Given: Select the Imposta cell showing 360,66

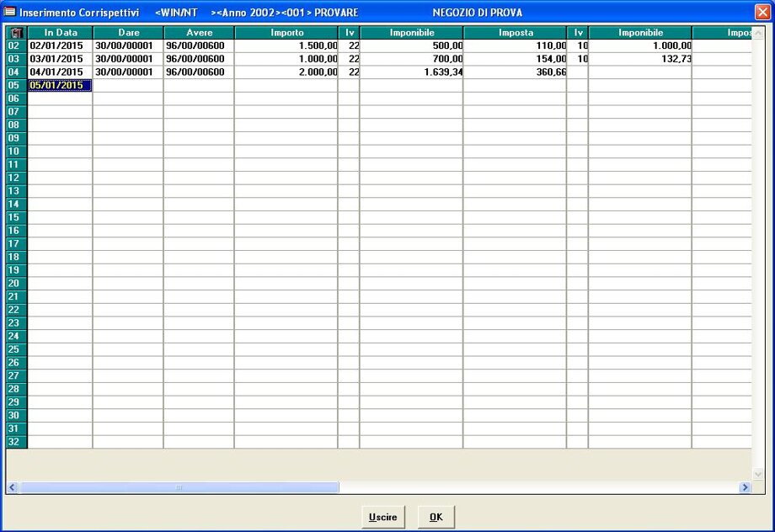Looking at the screenshot, I should click(514, 72).
